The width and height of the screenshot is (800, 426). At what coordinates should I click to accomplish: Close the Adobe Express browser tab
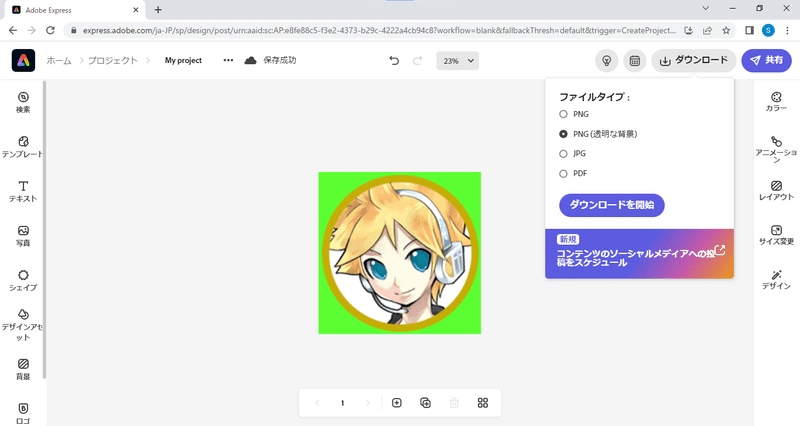point(136,10)
